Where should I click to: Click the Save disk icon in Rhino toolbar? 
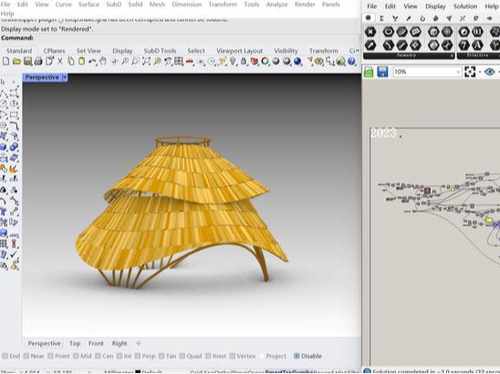[28, 61]
